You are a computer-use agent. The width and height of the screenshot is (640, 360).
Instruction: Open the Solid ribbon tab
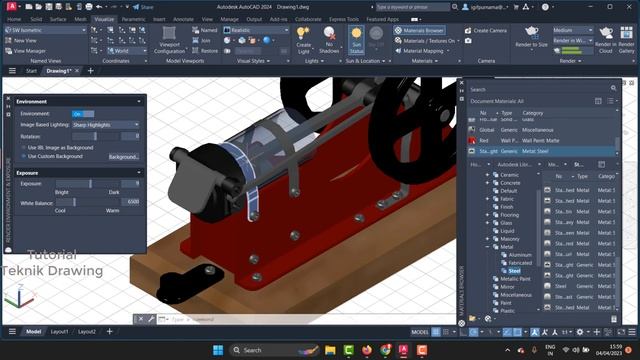click(36, 19)
